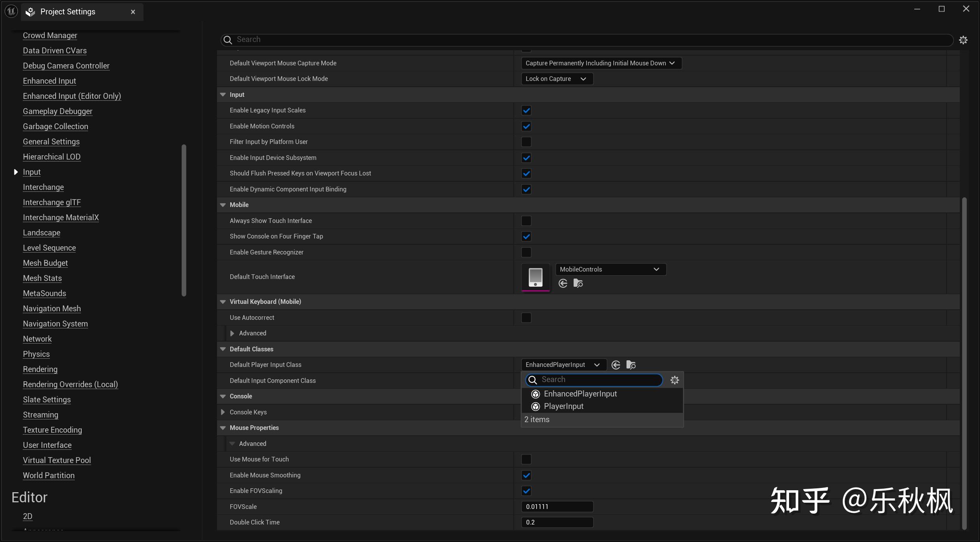Click the Unreal Engine logo icon
980x542 pixels.
[x=11, y=11]
